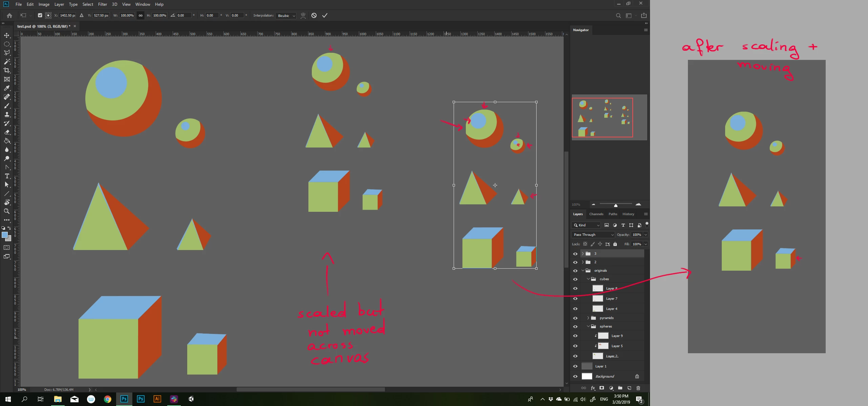Hide the Background layer

pos(575,376)
